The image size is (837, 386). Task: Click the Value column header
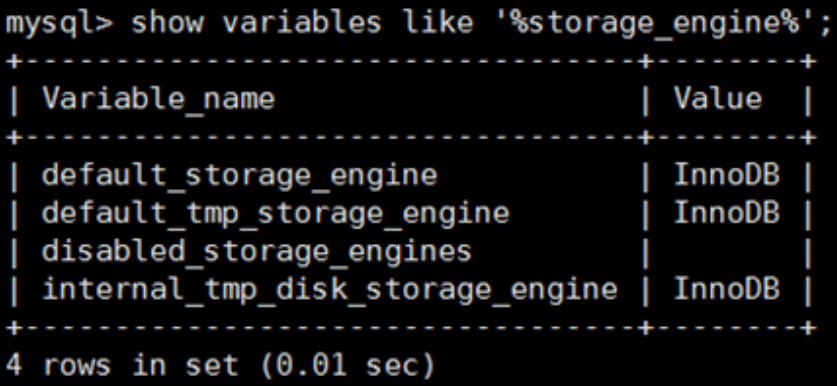pyautogui.click(x=718, y=99)
